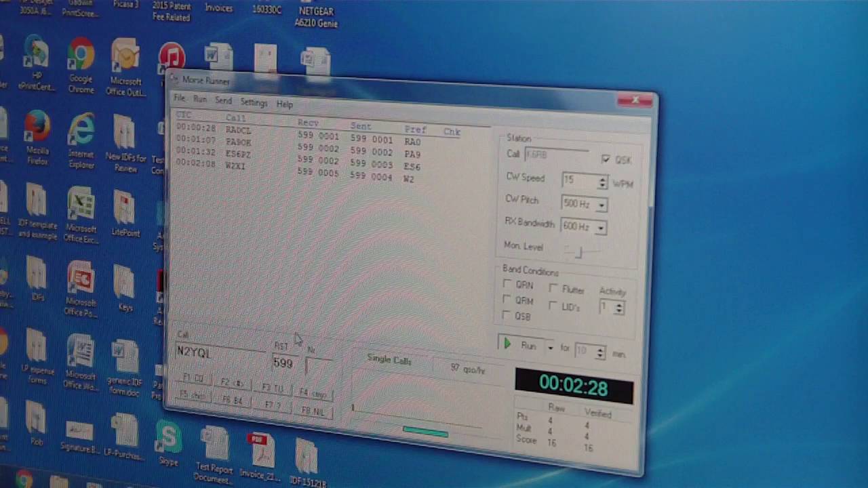Click the ES6PZ log row

point(317,159)
